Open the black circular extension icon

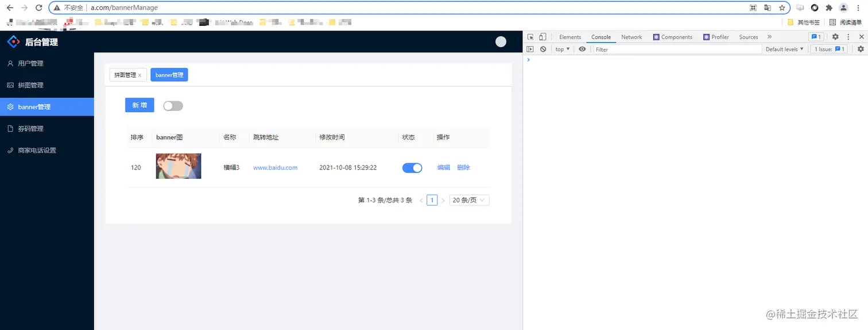(x=815, y=8)
